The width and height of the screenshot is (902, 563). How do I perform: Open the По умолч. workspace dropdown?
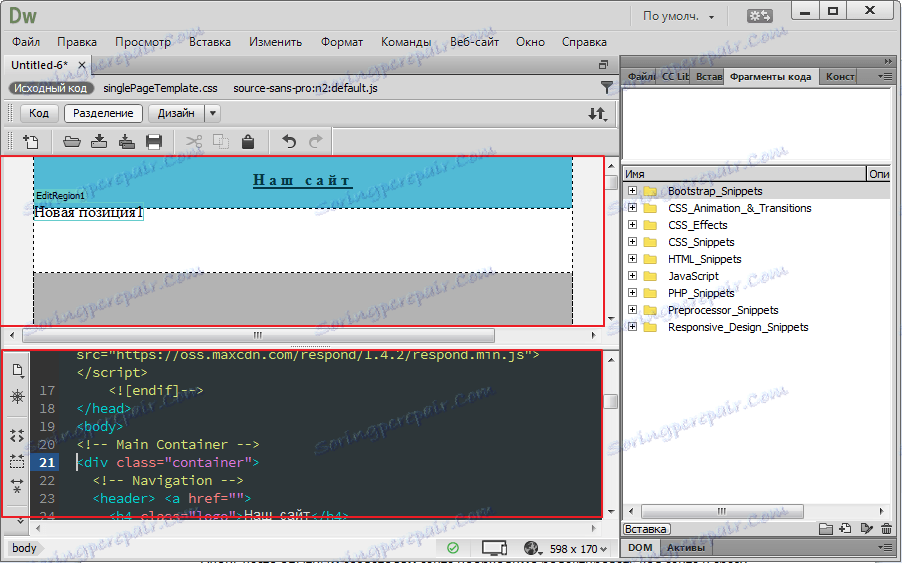point(678,16)
